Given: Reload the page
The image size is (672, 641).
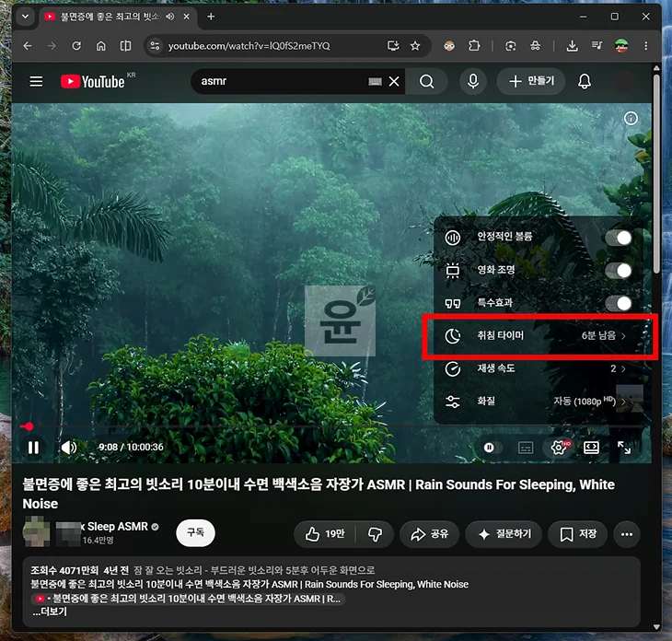Looking at the screenshot, I should click(76, 46).
